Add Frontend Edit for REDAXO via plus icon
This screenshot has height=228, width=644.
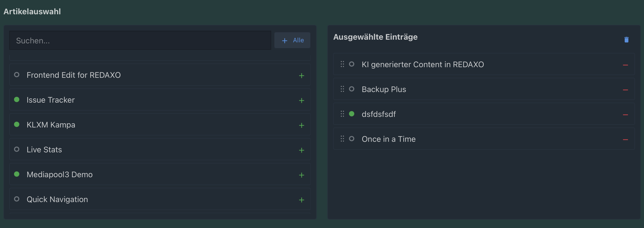click(x=301, y=76)
